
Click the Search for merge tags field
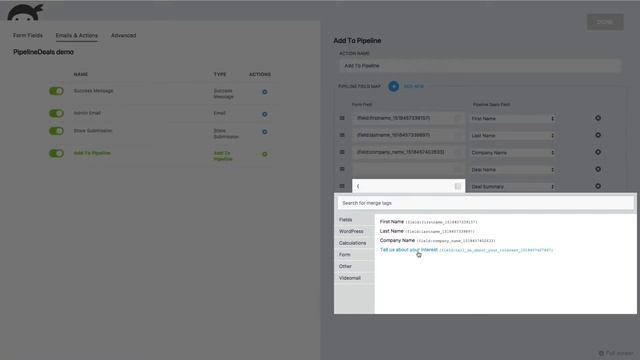486,203
